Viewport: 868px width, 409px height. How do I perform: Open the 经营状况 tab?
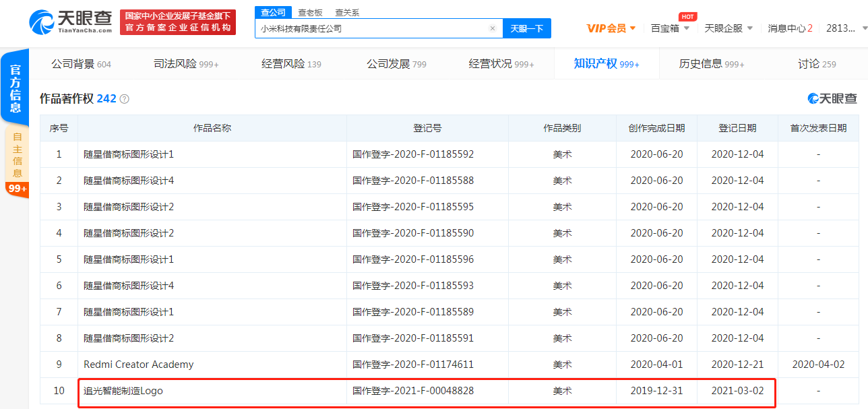[x=501, y=64]
